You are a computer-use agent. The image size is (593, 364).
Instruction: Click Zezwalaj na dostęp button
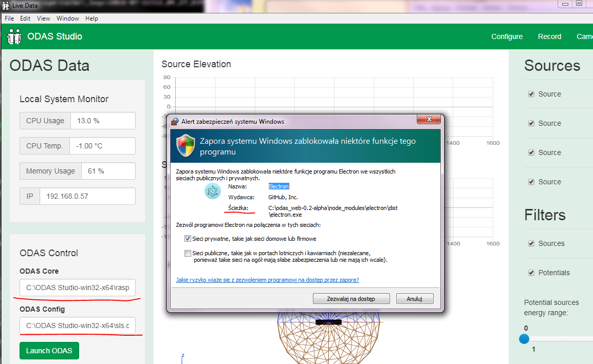351,299
